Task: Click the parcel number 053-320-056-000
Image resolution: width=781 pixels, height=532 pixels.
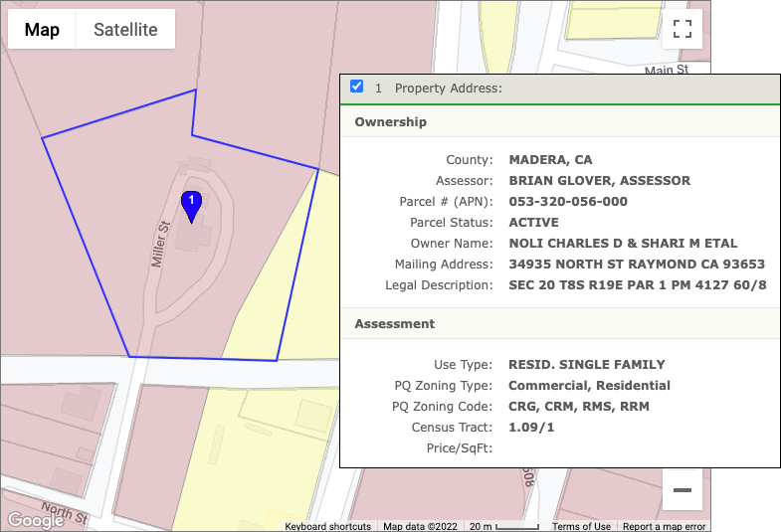Action: coord(567,202)
